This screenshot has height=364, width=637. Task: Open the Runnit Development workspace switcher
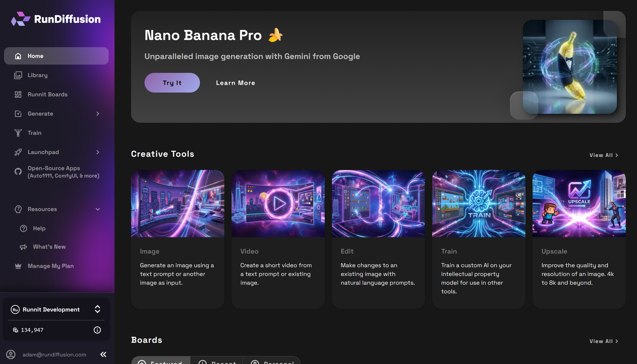pos(97,309)
